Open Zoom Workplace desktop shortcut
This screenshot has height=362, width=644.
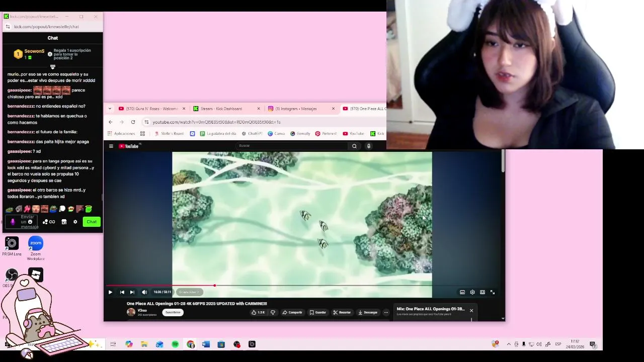coord(36,248)
